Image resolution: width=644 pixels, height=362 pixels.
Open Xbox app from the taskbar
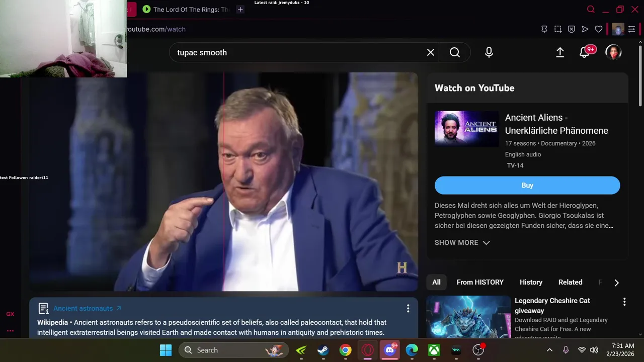coord(434,350)
